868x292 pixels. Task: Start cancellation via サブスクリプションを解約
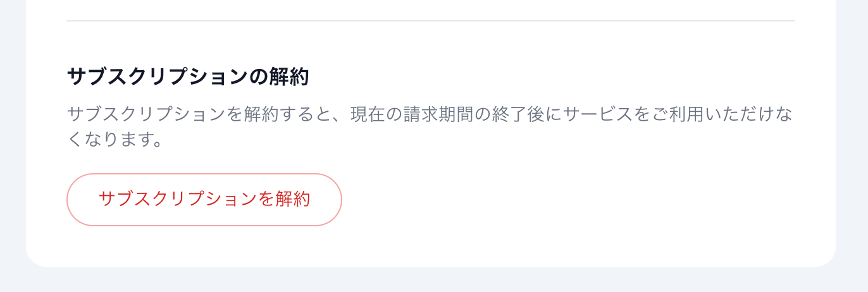coord(204,200)
